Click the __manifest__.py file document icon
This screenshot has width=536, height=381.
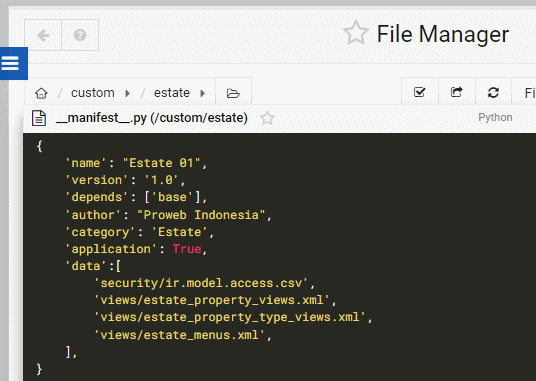(39, 118)
